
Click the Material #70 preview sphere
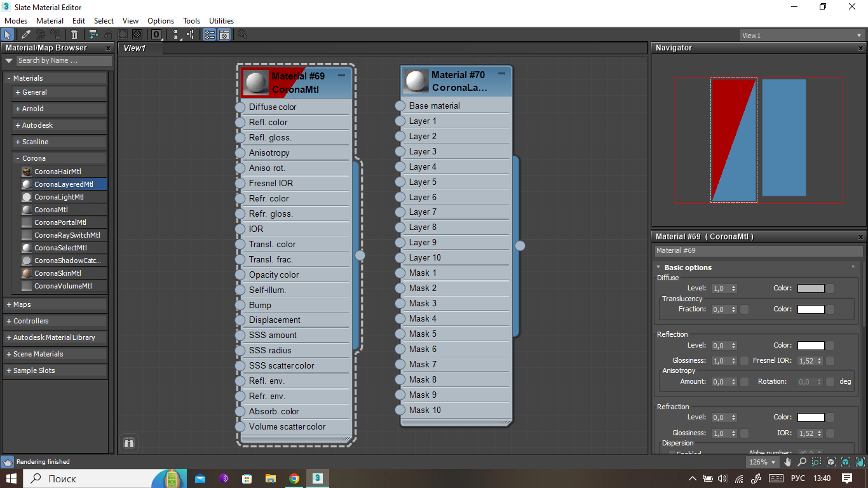(x=417, y=81)
